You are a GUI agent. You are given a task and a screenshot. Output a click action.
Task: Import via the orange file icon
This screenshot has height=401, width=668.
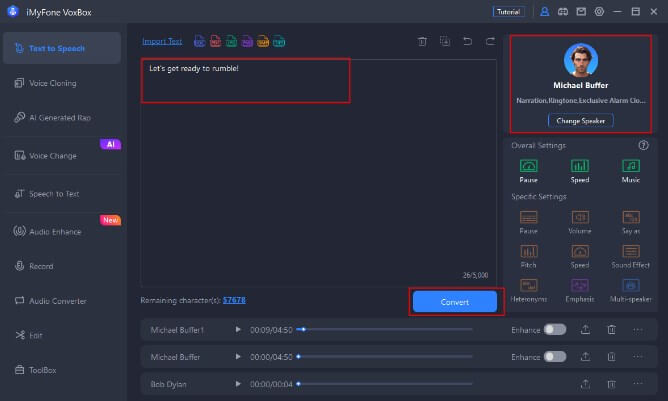click(x=263, y=41)
